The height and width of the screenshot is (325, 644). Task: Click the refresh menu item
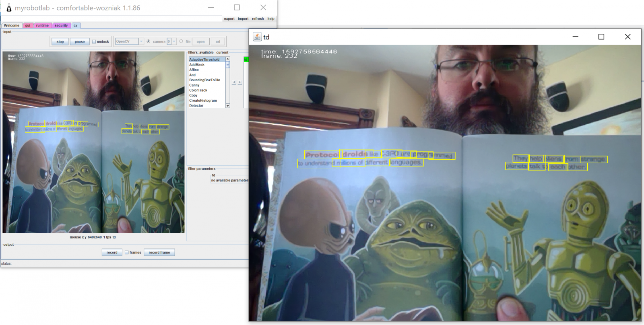[x=258, y=19]
